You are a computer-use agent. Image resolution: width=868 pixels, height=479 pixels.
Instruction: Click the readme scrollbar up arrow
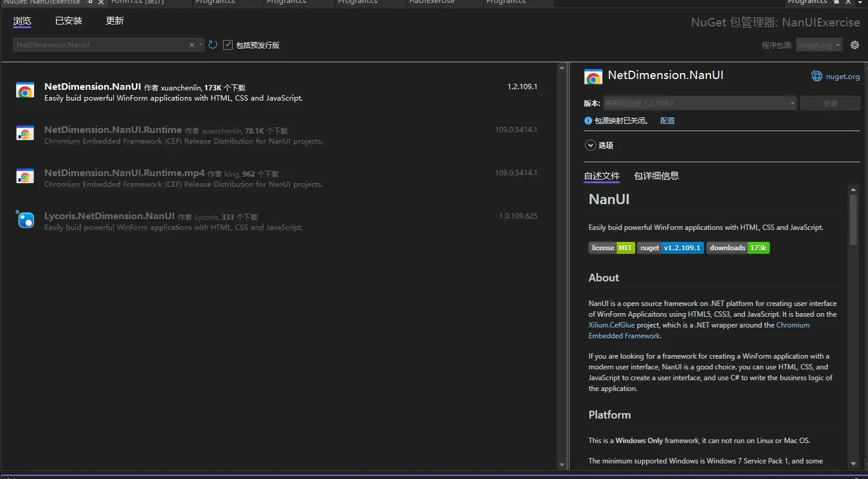[x=854, y=189]
